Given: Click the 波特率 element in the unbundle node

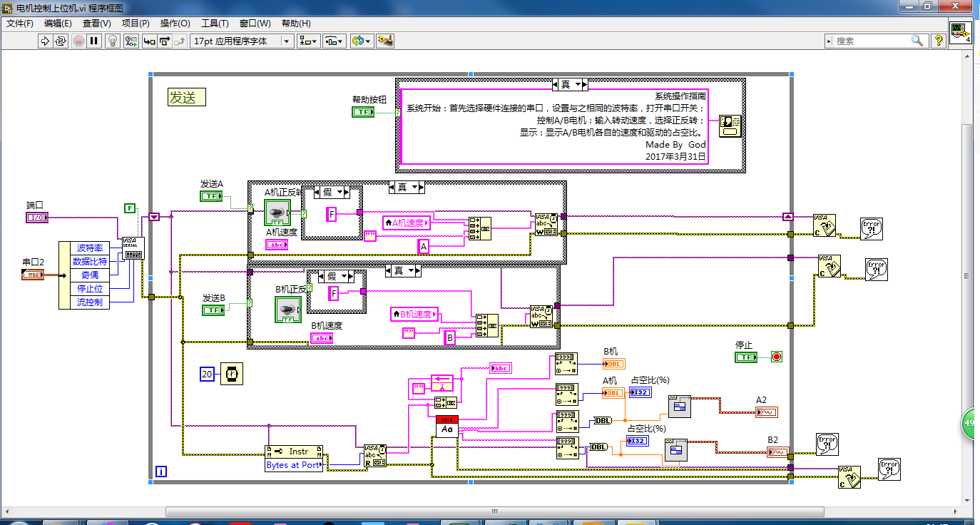Looking at the screenshot, I should (89, 248).
